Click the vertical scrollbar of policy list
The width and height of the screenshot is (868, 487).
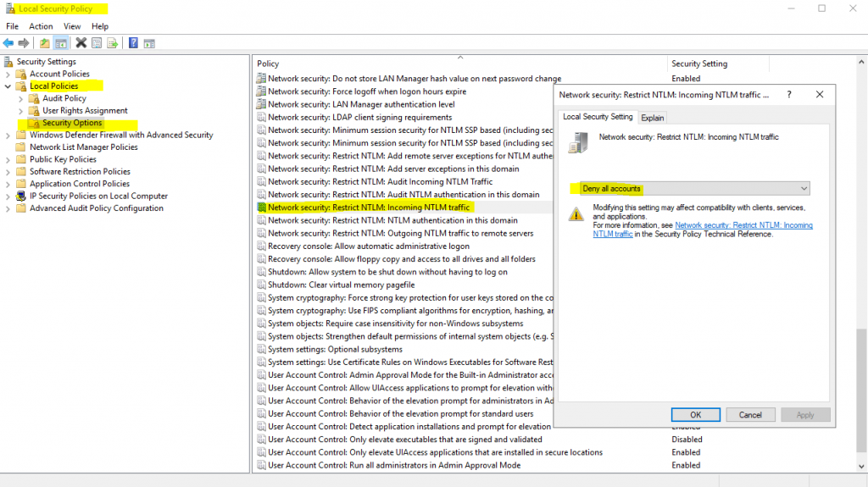click(861, 263)
